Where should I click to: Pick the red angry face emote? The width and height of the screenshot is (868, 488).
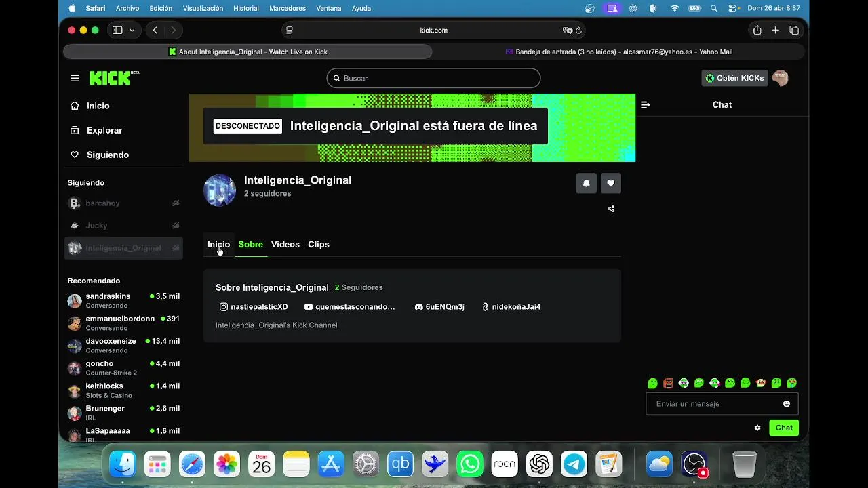point(668,383)
